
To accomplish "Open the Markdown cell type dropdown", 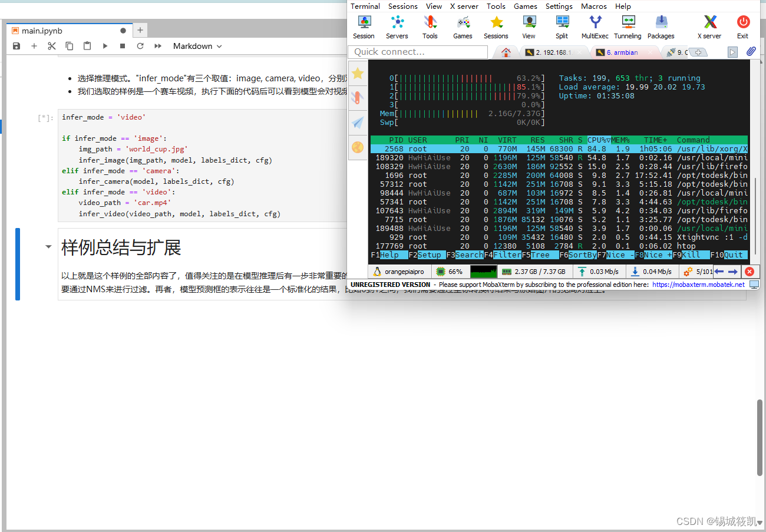I will [197, 46].
